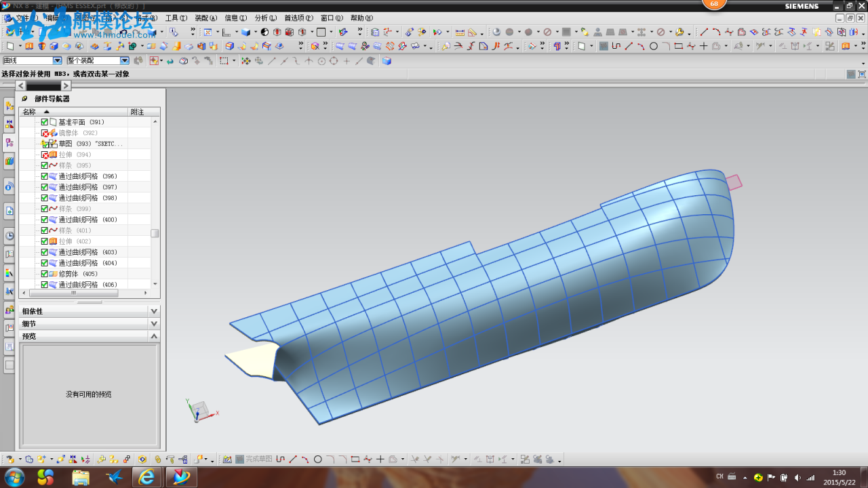Toggle checkbox for 修剪体 (405)

(45, 274)
